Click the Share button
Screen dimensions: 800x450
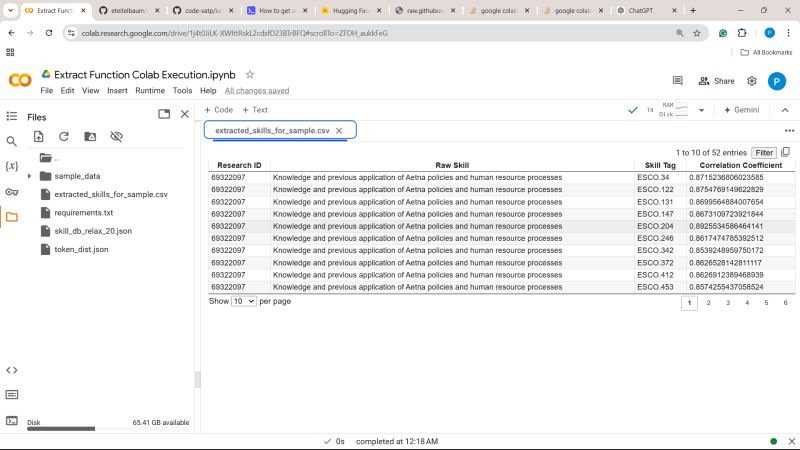coord(716,81)
